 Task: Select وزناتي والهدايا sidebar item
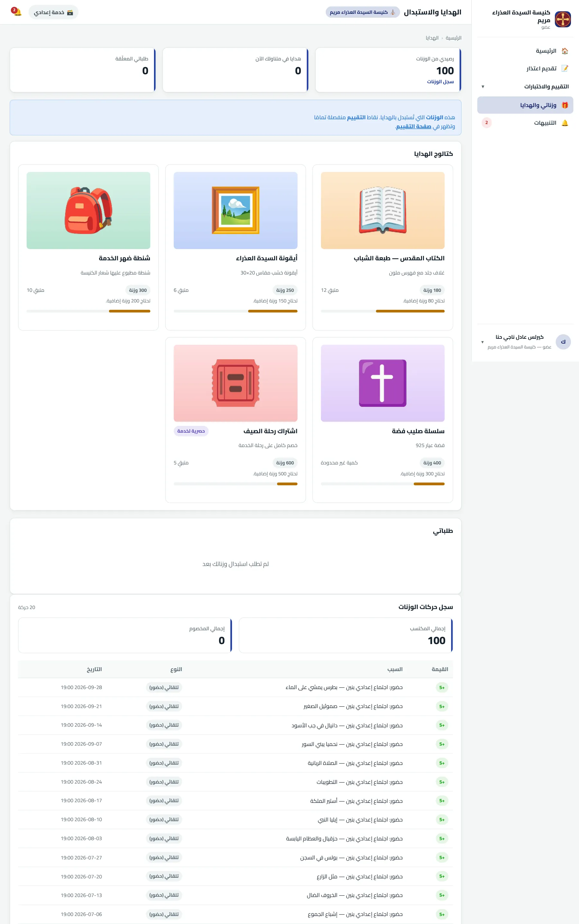525,105
